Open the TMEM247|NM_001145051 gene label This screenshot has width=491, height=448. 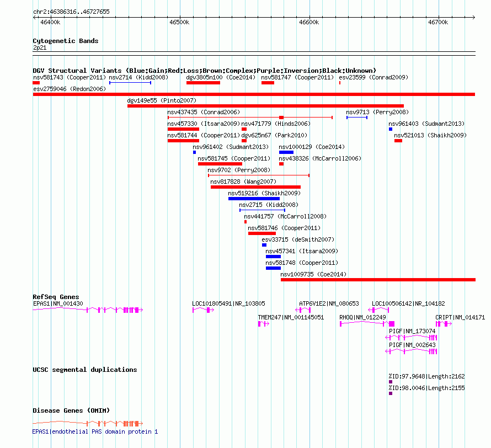291,317
